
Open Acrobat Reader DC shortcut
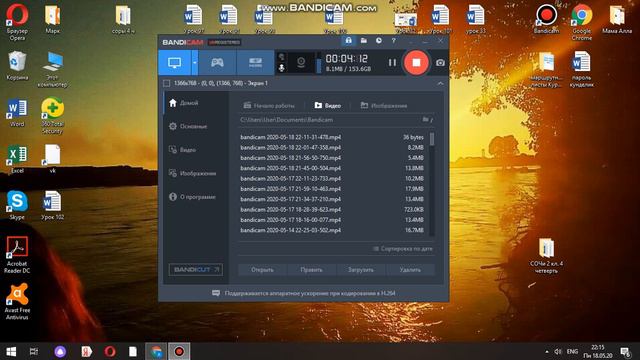coord(17,255)
